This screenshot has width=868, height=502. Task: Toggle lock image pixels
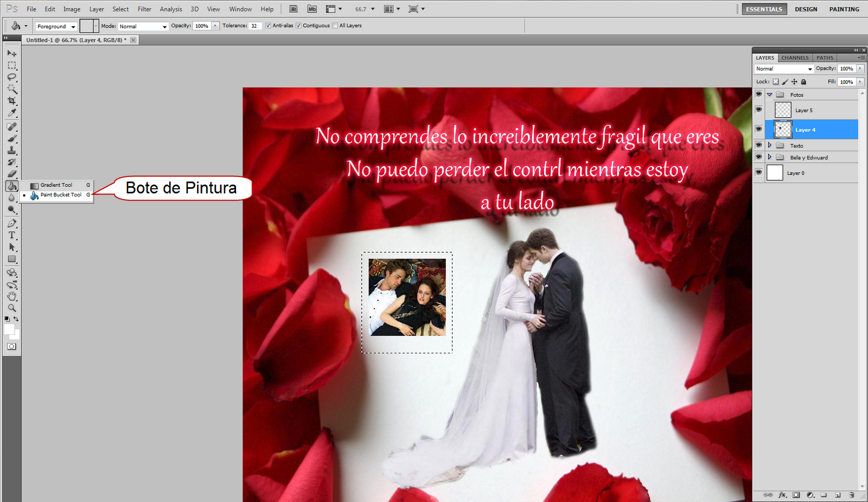(x=785, y=81)
